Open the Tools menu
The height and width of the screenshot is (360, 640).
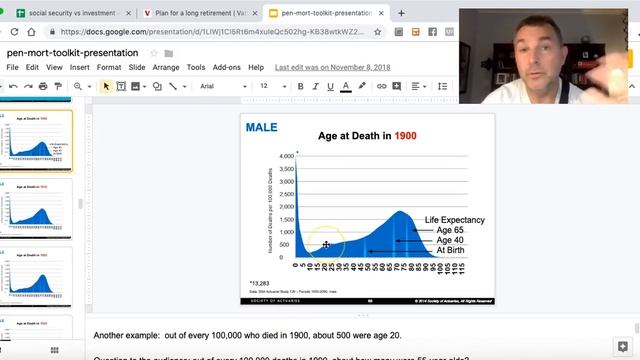pyautogui.click(x=196, y=67)
